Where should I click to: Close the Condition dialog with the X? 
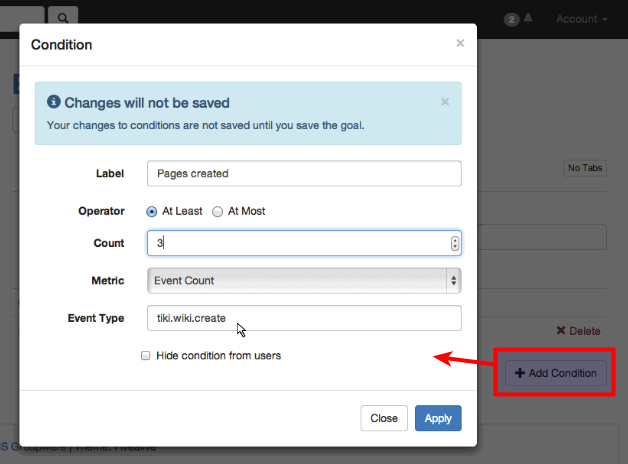460,44
